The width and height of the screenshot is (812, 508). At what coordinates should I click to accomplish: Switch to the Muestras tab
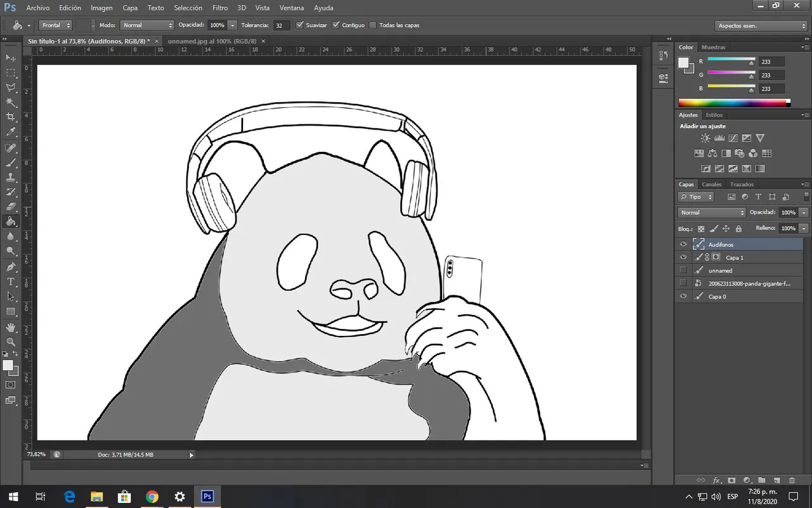coord(713,47)
